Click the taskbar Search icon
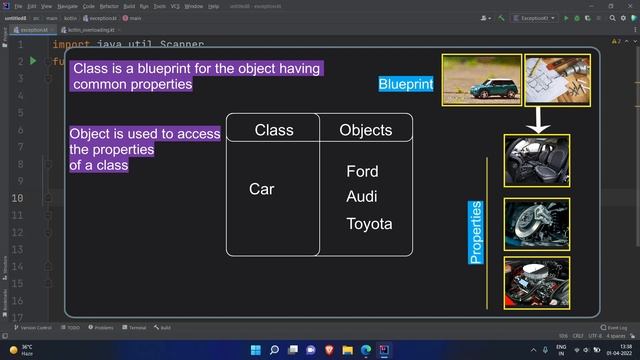Image resolution: width=640 pixels, height=360 pixels. coord(274,350)
